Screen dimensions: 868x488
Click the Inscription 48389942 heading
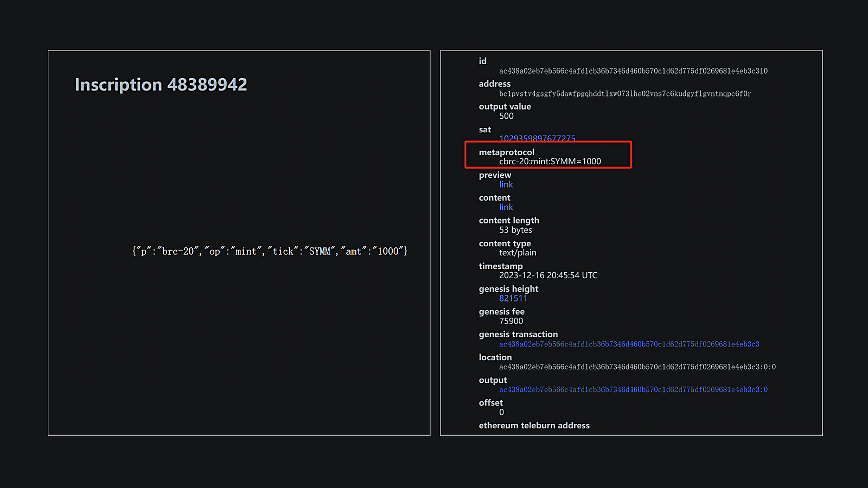(161, 85)
